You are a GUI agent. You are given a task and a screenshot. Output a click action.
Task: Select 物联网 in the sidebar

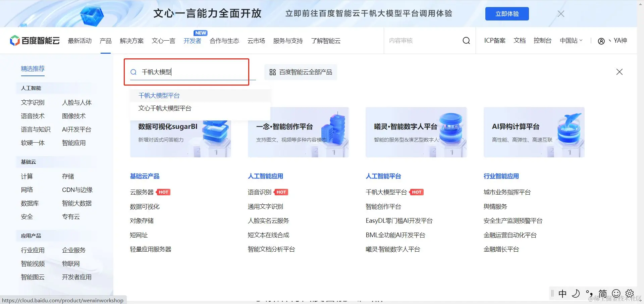[x=71, y=264]
